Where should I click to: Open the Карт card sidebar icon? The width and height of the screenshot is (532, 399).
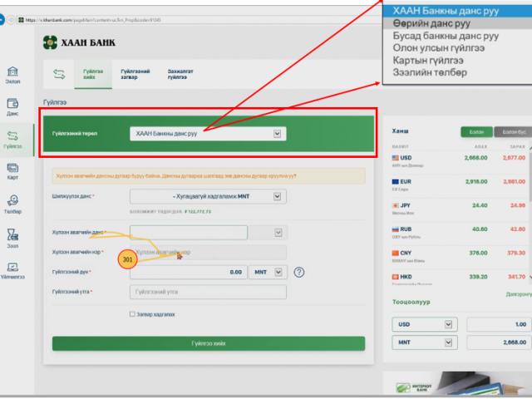point(12,171)
